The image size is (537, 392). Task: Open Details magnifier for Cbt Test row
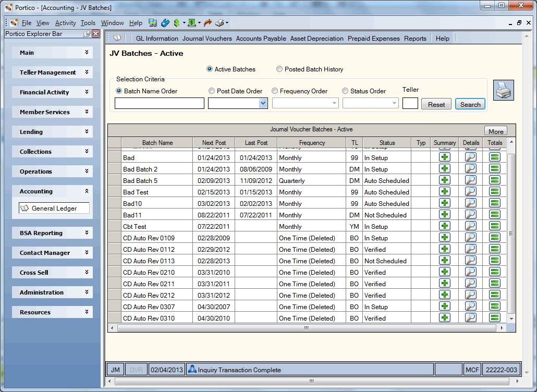tap(471, 226)
